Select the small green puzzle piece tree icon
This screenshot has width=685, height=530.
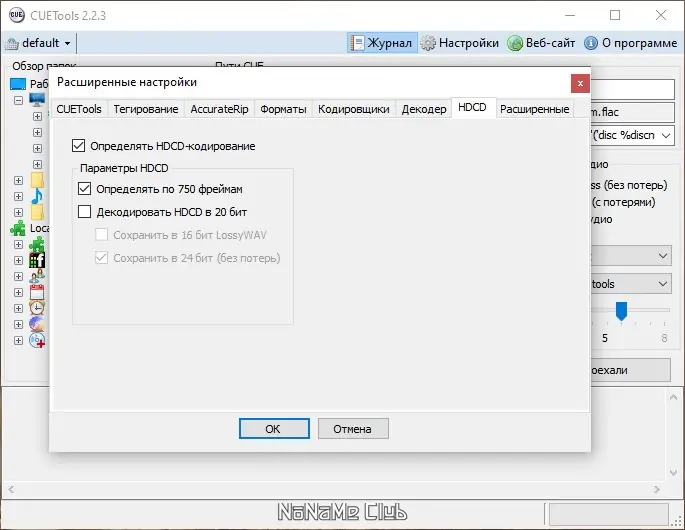37,244
